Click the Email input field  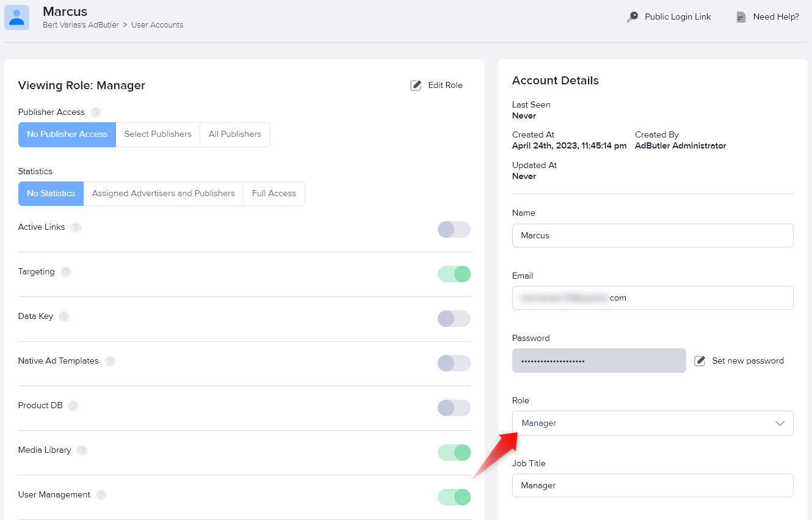click(653, 298)
